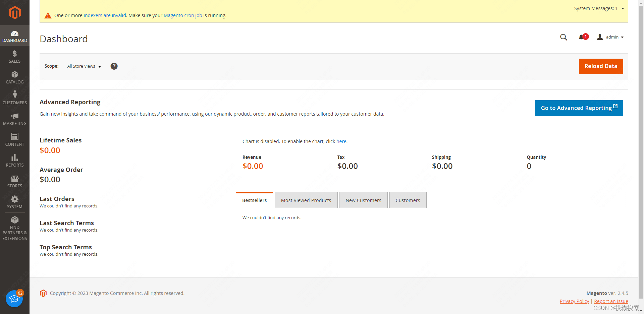The height and width of the screenshot is (314, 644).
Task: Click the Reload Data button
Action: [x=601, y=66]
